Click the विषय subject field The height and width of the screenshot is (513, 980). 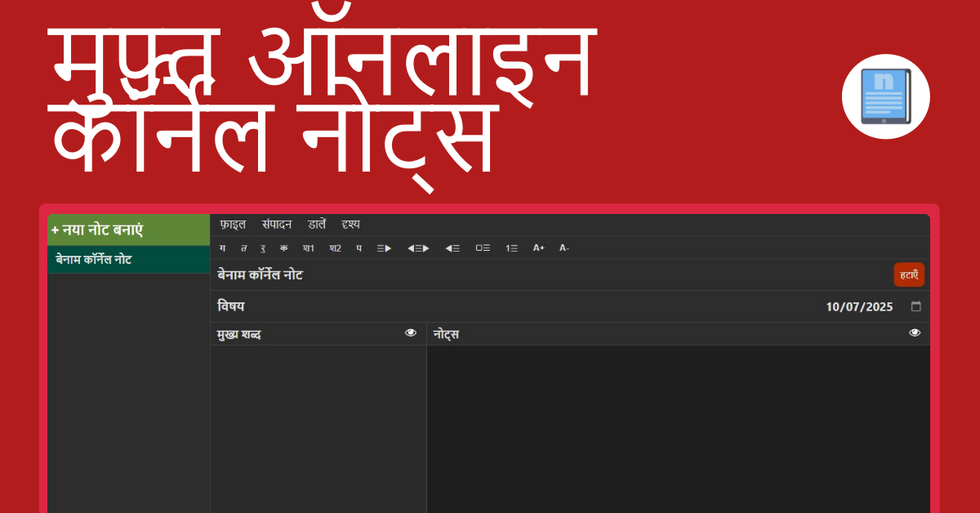tap(514, 307)
